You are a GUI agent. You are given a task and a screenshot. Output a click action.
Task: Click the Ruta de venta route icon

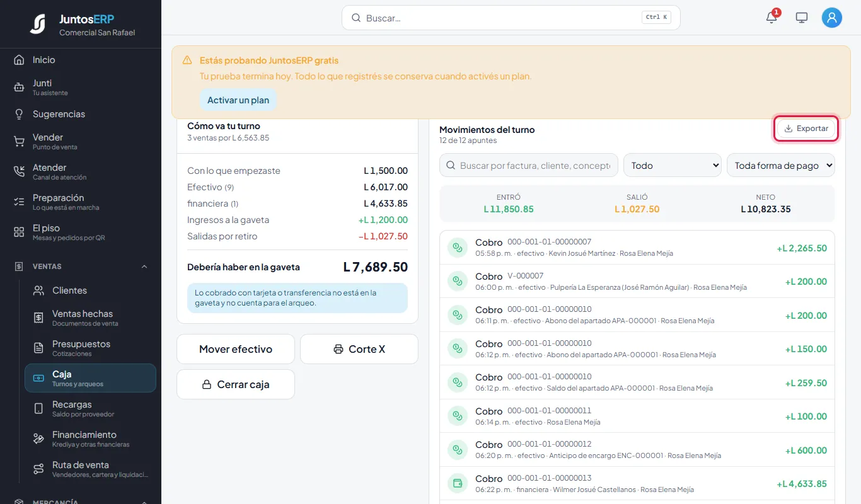38,469
